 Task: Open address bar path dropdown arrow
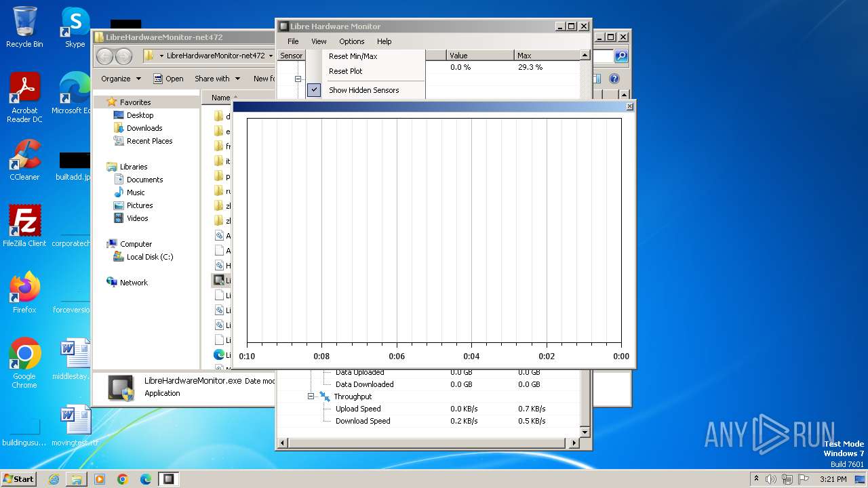[x=271, y=56]
